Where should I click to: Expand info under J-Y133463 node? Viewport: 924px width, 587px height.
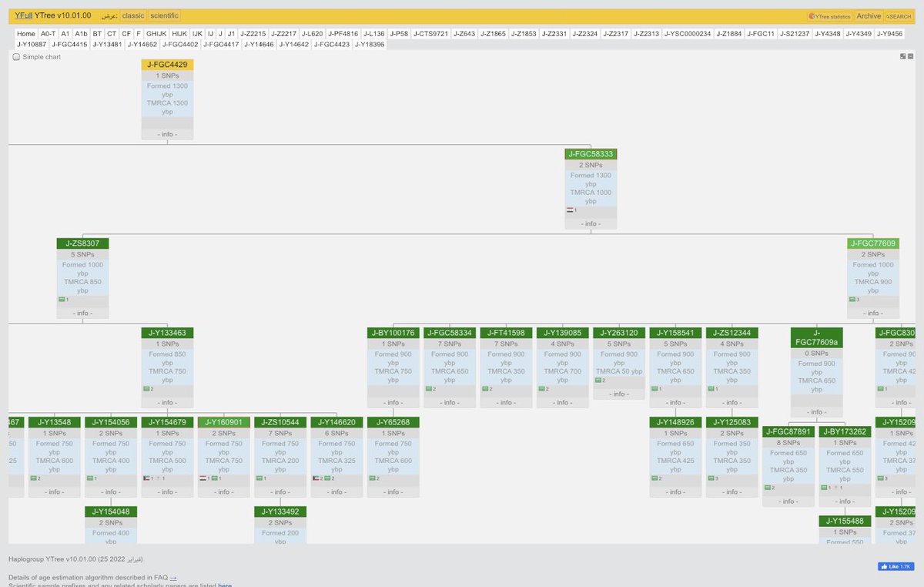(x=167, y=402)
